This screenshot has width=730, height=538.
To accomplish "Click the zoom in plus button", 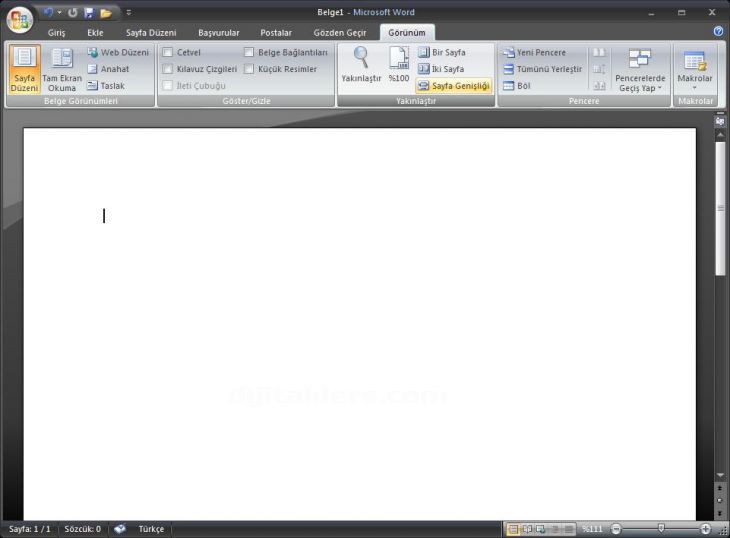I will [x=706, y=529].
